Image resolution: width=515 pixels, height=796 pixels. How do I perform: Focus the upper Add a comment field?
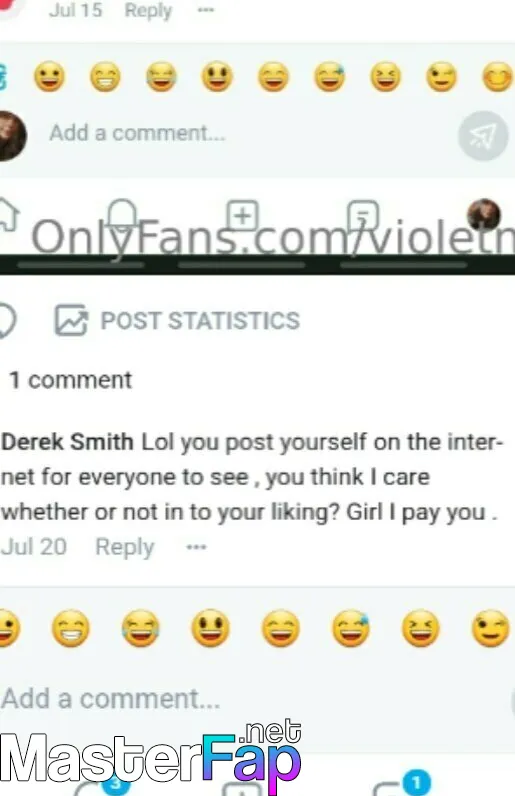pyautogui.click(x=137, y=133)
